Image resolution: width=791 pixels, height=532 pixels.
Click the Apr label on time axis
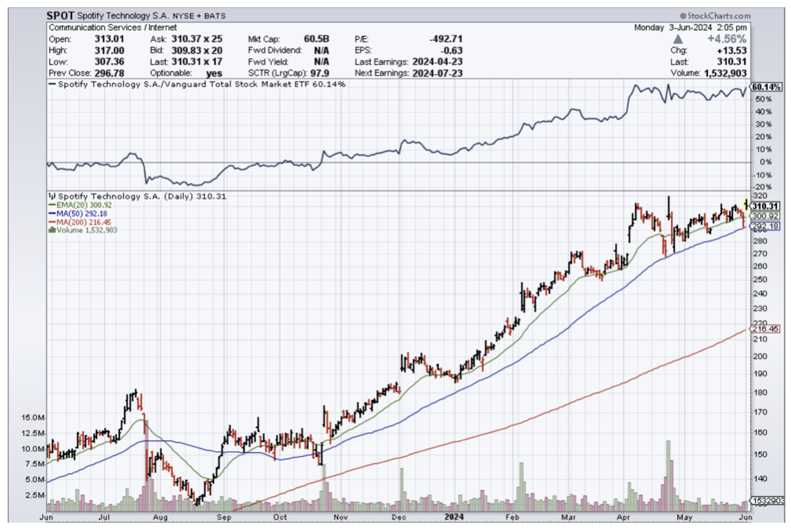click(624, 517)
